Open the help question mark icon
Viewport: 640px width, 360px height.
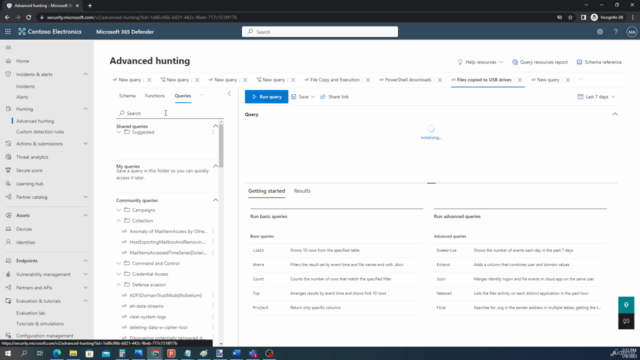coord(616,31)
